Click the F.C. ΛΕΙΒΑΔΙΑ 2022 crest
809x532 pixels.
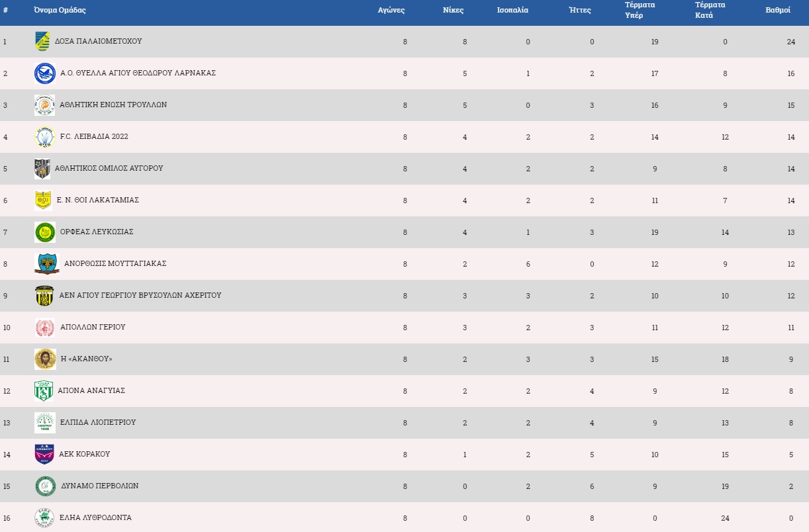click(45, 136)
